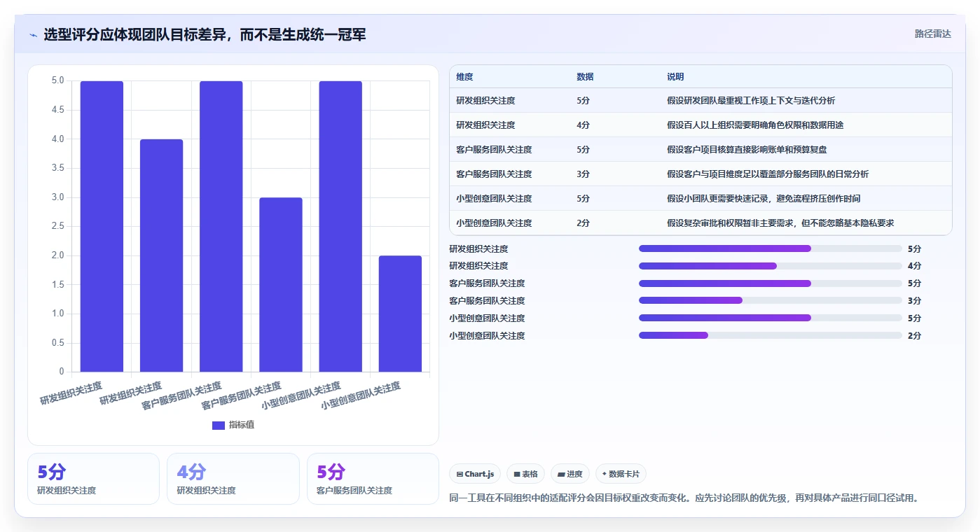Click the lightning icon beside the page title

pos(33,35)
